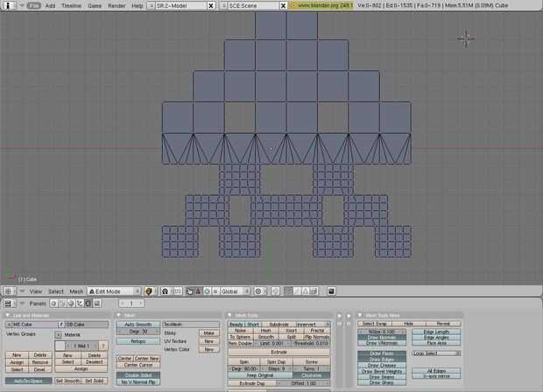This screenshot has height=392, width=543.
Task: Open the Innervert subdivide dropdown
Action: 313,324
